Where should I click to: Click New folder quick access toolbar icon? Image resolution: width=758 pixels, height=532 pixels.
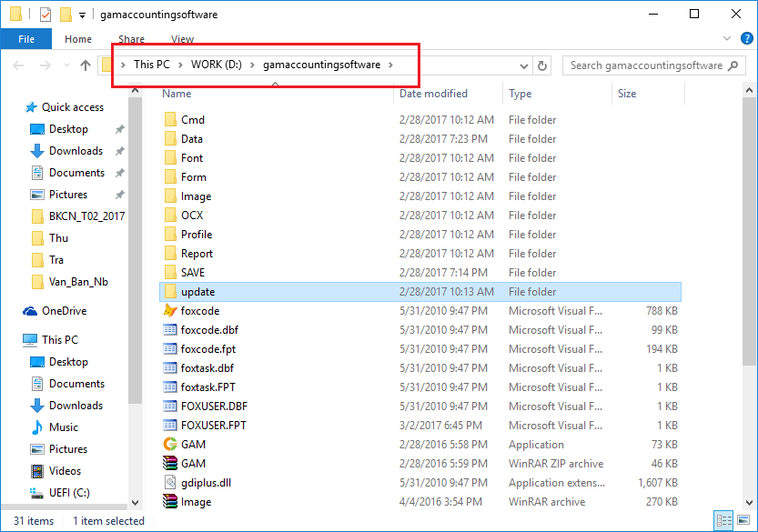click(66, 14)
